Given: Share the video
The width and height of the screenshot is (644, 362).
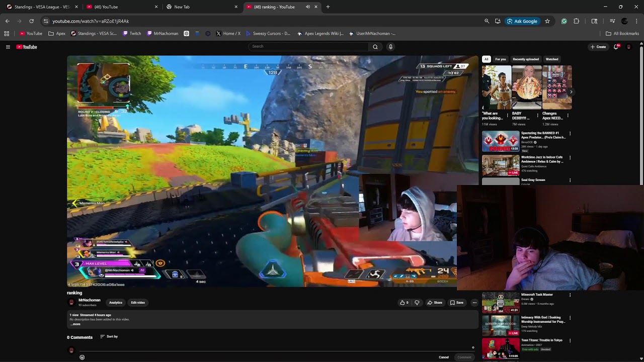Looking at the screenshot, I should point(435,303).
